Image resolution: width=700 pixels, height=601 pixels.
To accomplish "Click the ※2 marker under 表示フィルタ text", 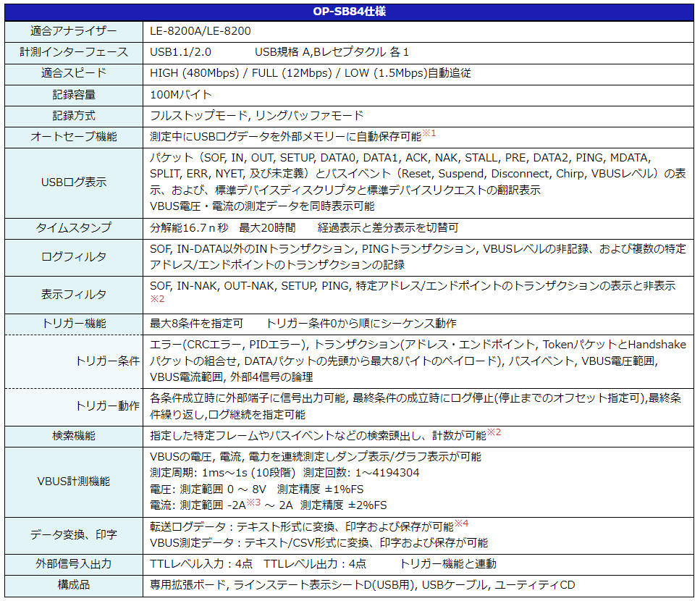I will (157, 299).
